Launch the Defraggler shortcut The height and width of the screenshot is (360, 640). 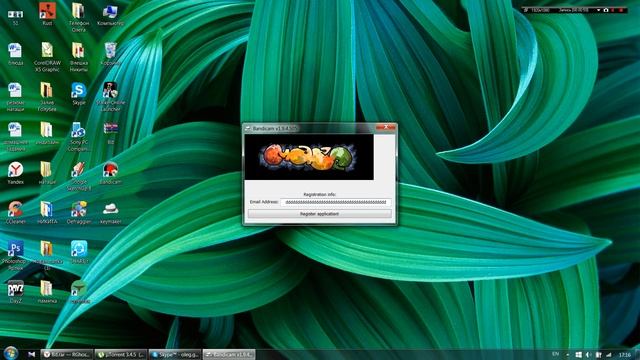[78, 212]
